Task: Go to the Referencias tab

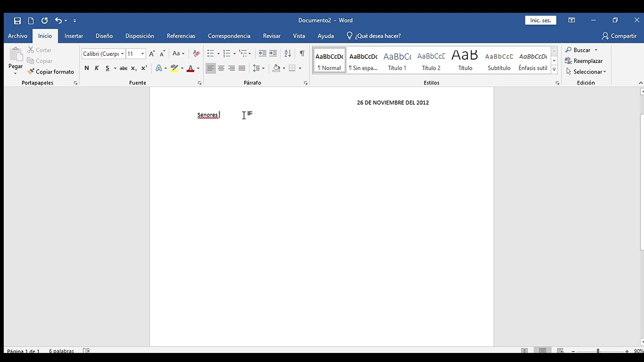Action: point(181,36)
